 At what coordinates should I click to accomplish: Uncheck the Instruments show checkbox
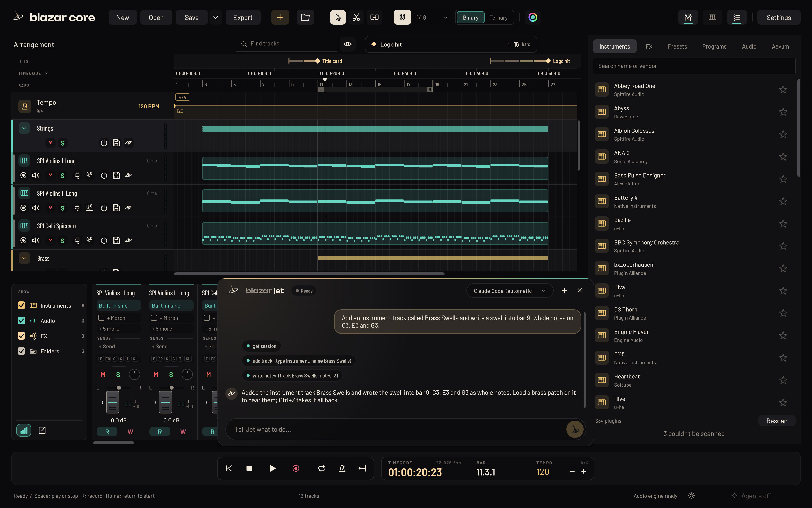(21, 305)
